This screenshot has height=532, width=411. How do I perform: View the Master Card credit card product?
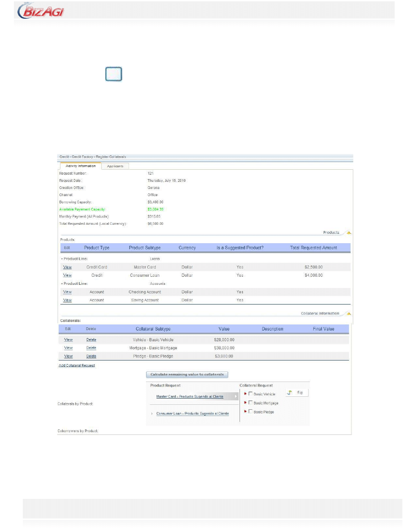pyautogui.click(x=67, y=267)
